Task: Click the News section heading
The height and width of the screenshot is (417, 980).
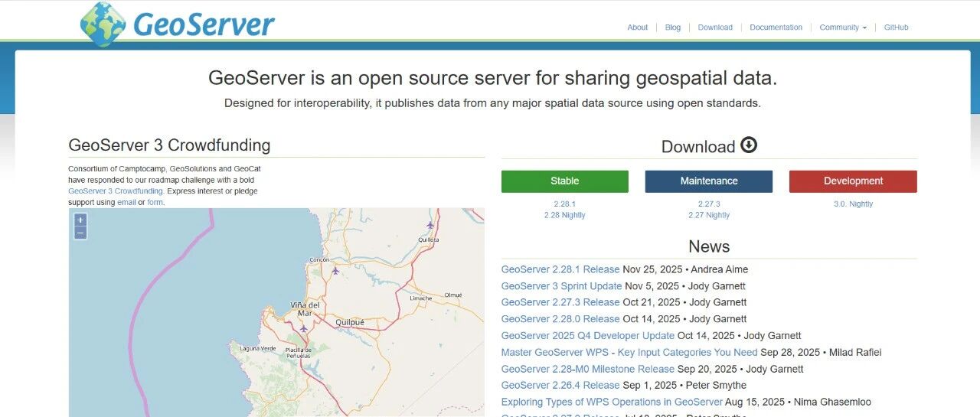Action: pos(709,246)
